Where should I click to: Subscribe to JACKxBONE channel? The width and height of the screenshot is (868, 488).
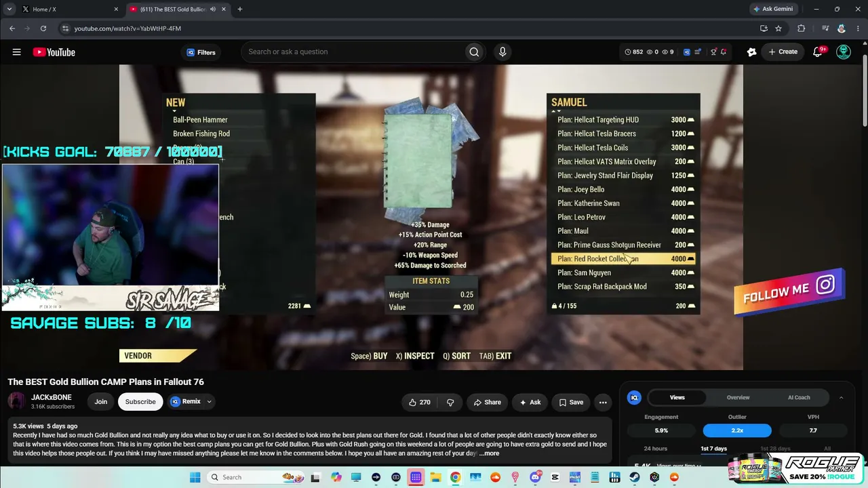pos(140,402)
